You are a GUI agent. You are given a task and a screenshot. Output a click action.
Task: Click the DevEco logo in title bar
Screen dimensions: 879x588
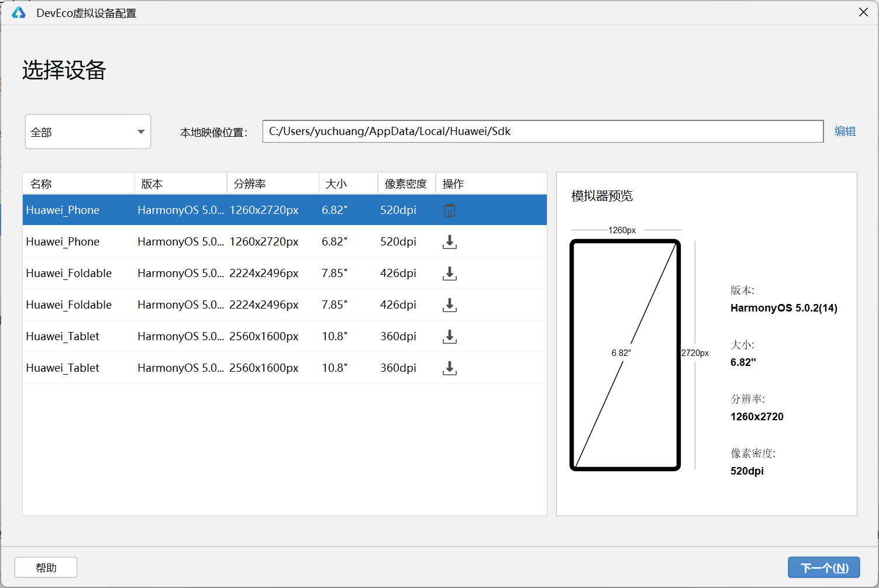[19, 13]
